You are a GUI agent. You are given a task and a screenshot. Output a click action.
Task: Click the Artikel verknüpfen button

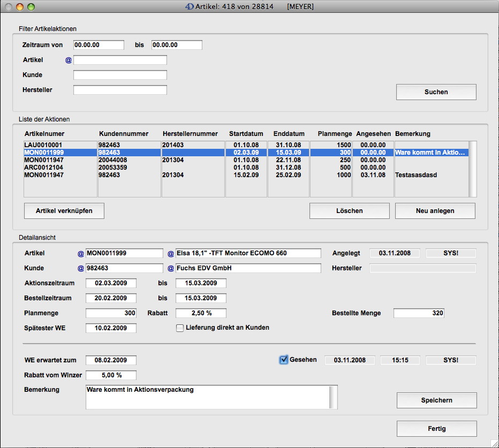(x=64, y=211)
